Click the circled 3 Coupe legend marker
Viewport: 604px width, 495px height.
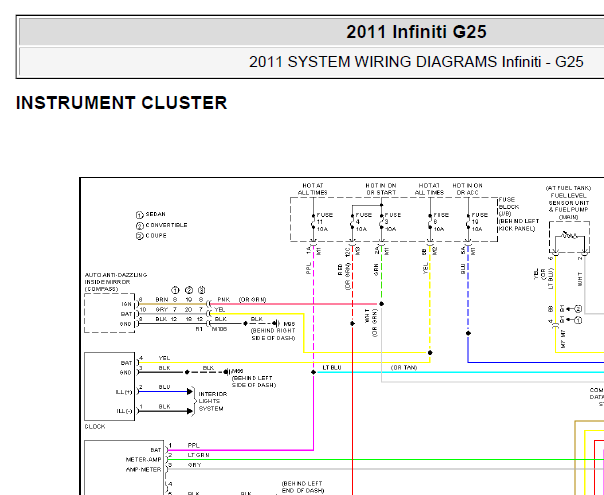pyautogui.click(x=139, y=236)
